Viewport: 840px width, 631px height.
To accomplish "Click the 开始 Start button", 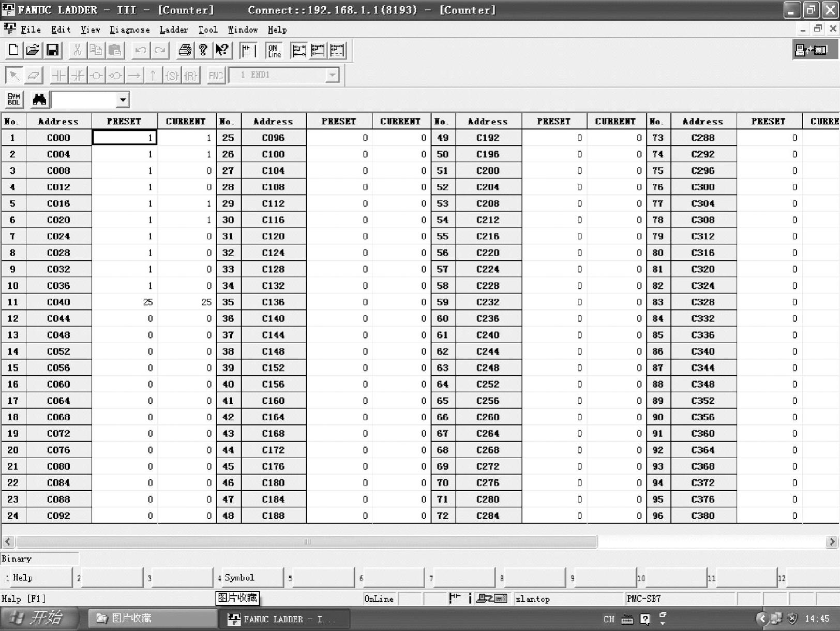I will click(39, 618).
